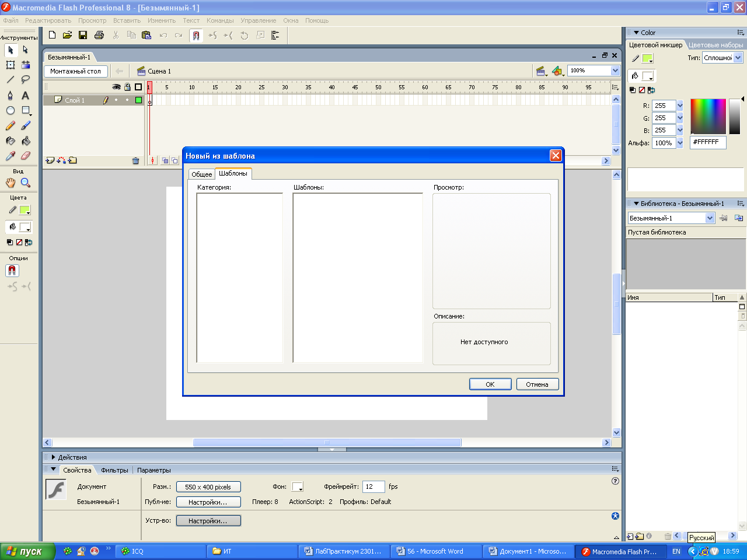Toggle outline square on layer Слой 1

pos(138,100)
